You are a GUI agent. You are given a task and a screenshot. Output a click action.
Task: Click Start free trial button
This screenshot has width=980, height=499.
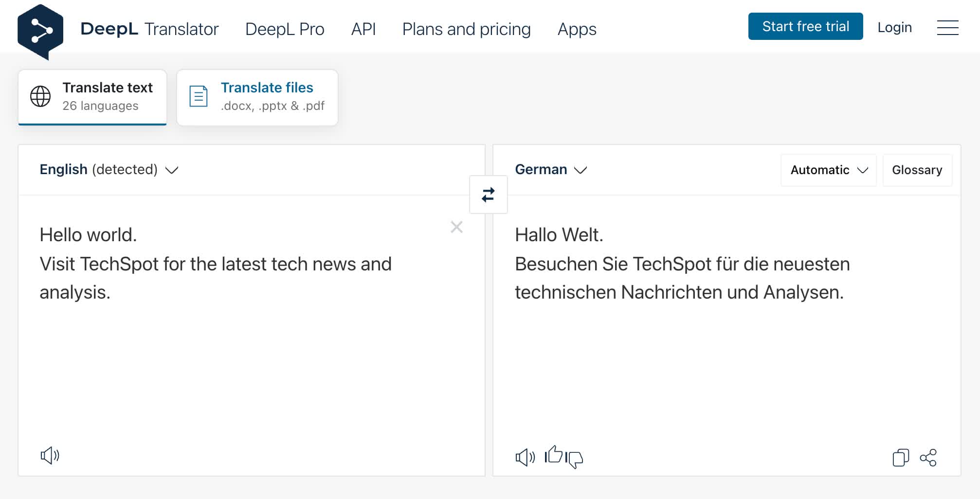[x=805, y=26]
